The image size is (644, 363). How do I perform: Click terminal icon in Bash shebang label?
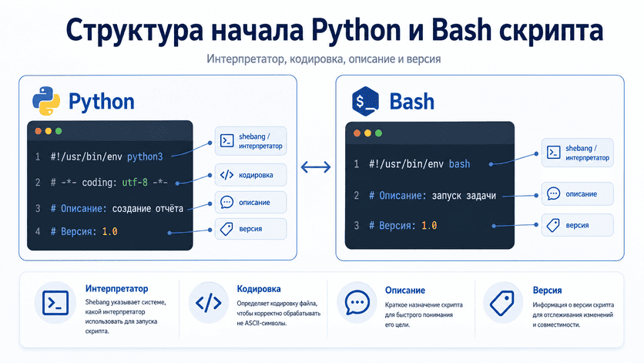[x=553, y=153]
